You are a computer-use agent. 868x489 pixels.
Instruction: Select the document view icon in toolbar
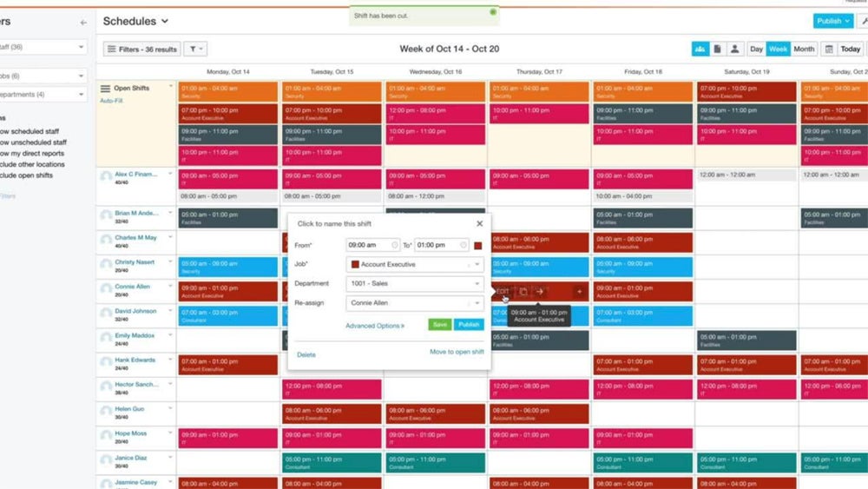pos(718,49)
